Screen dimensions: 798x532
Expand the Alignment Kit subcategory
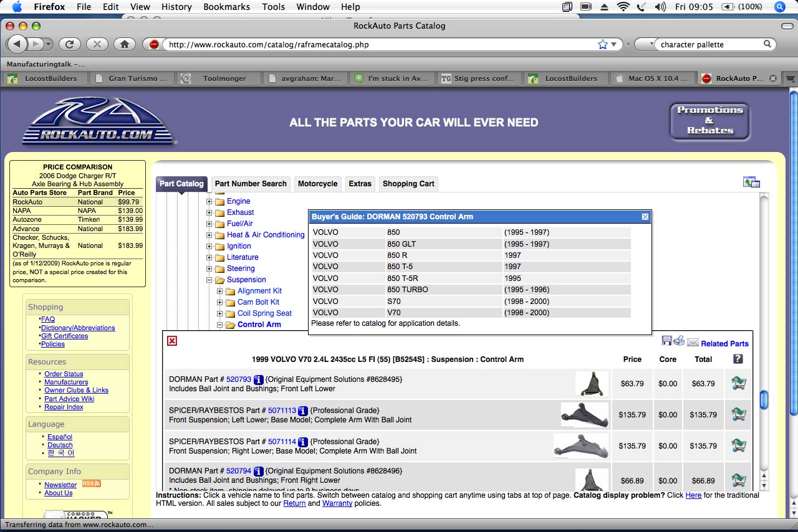point(220,291)
